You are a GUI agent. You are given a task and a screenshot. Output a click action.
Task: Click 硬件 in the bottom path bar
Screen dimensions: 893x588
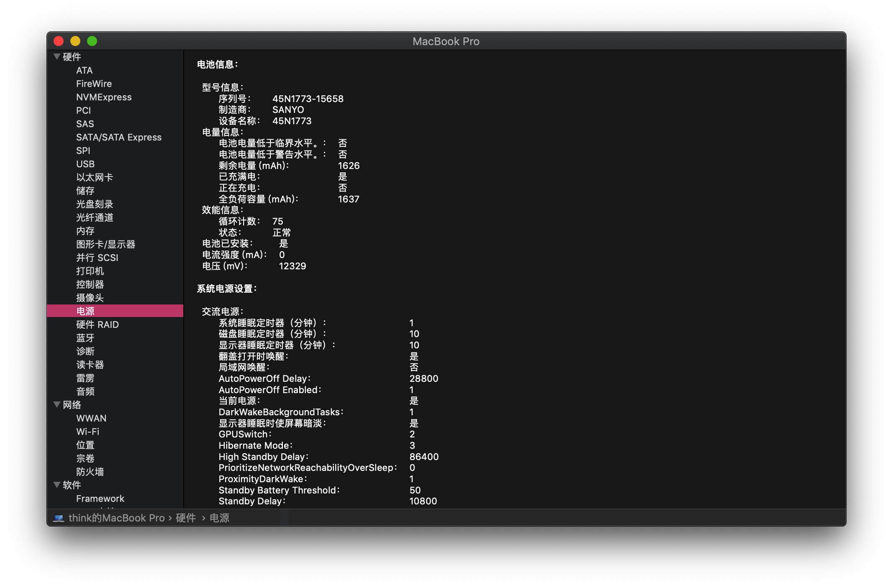point(186,518)
